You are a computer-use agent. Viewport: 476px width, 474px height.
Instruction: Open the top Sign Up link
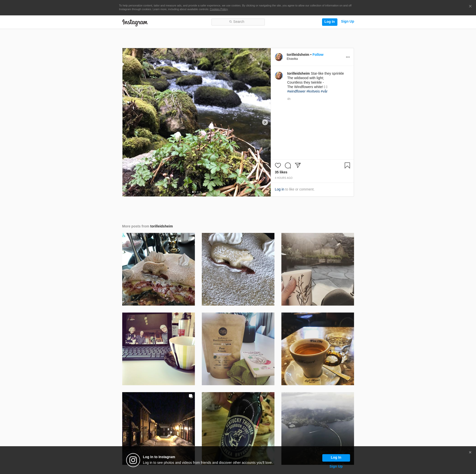click(x=347, y=22)
